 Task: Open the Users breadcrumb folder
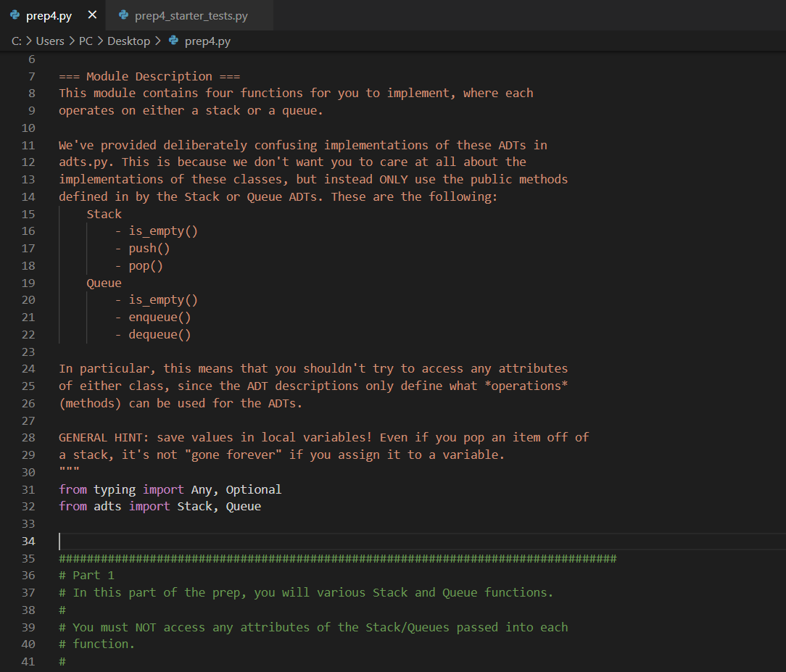50,41
